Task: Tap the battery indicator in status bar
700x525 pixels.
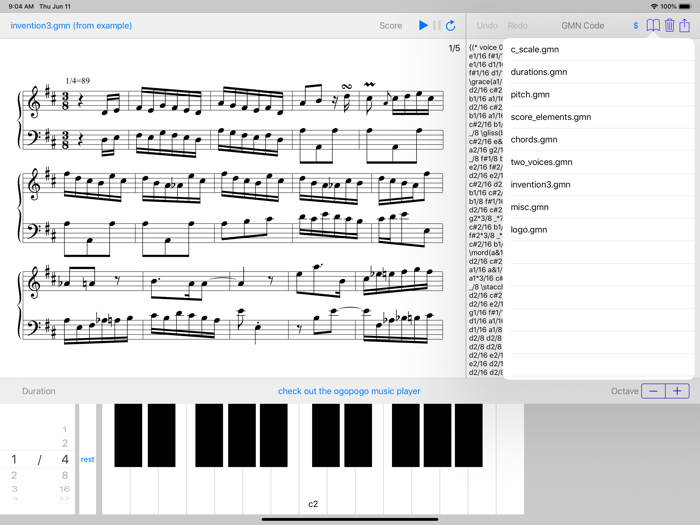Action: 686,6
